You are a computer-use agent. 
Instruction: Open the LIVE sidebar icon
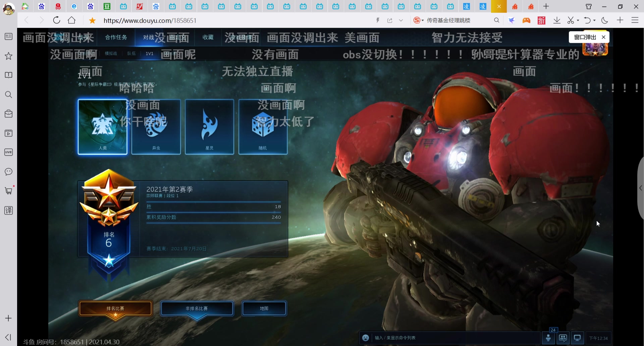pos(9,152)
